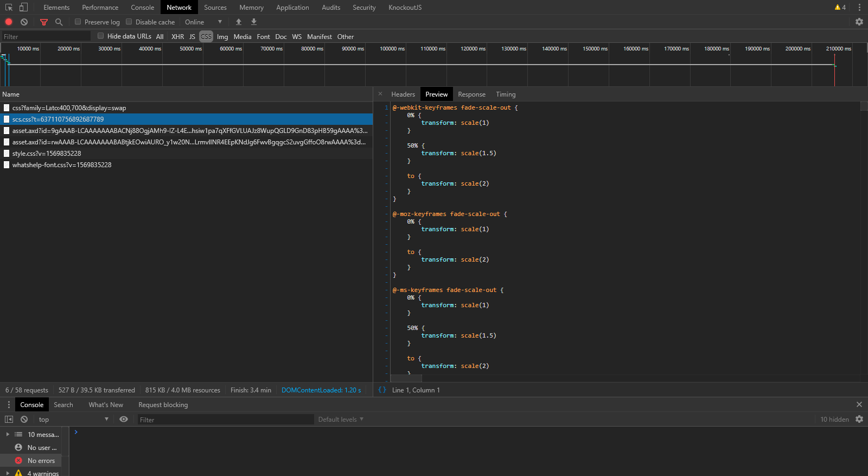868x476 pixels.
Task: Activate the inspect element picker icon
Action: [9, 7]
